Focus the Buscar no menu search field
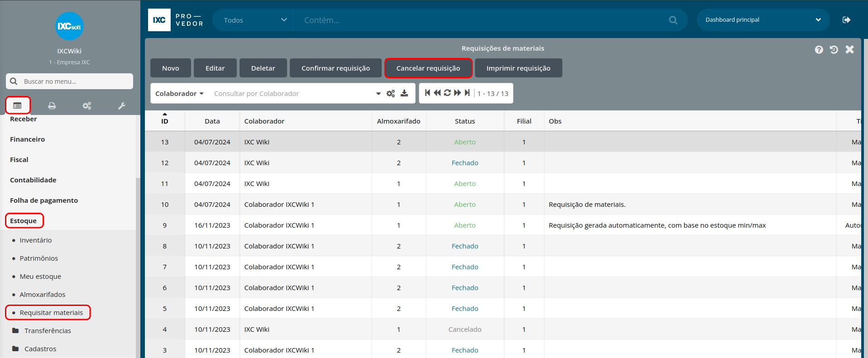The height and width of the screenshot is (358, 868). (69, 81)
